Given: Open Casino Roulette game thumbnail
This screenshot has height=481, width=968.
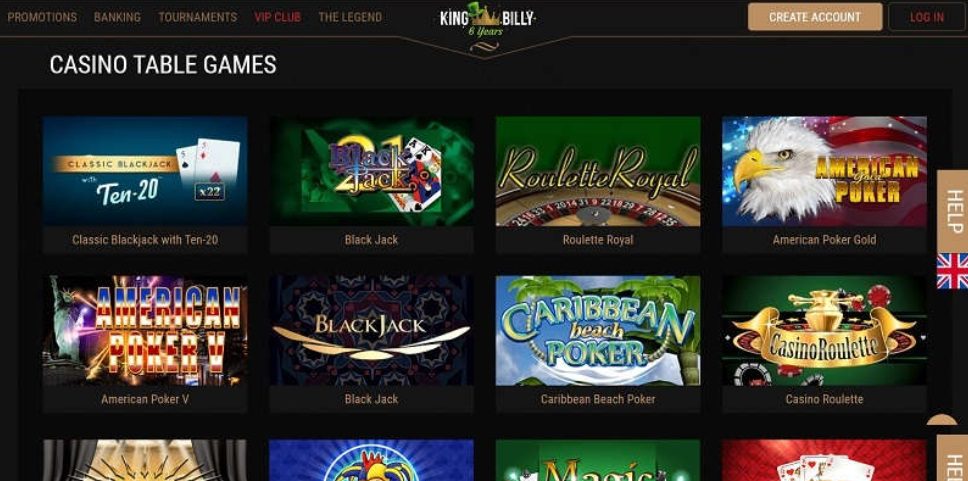Looking at the screenshot, I should click(x=824, y=330).
